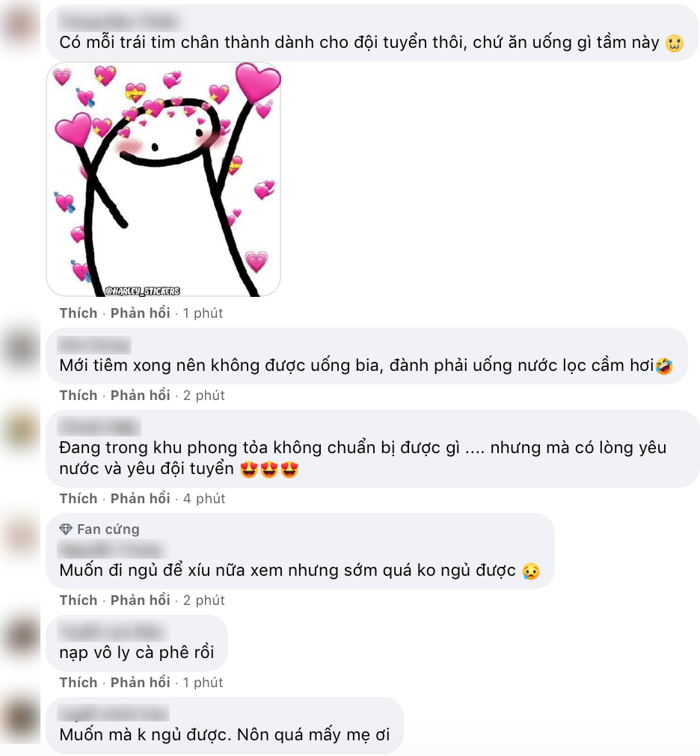Click the heart-eyes emojis in the lockdown comment
700x756 pixels.
pos(269,469)
